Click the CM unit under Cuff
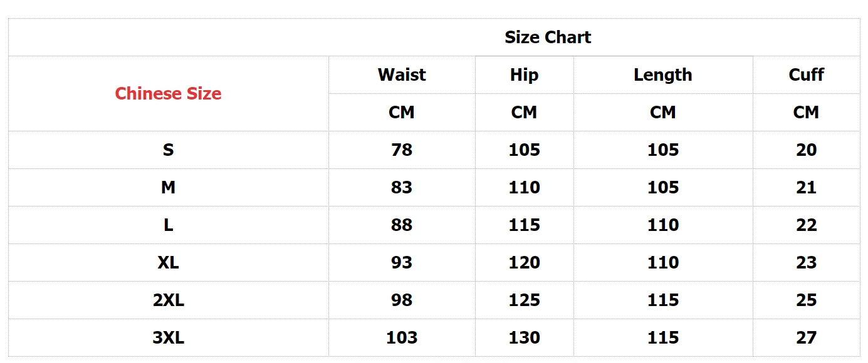 pos(806,113)
